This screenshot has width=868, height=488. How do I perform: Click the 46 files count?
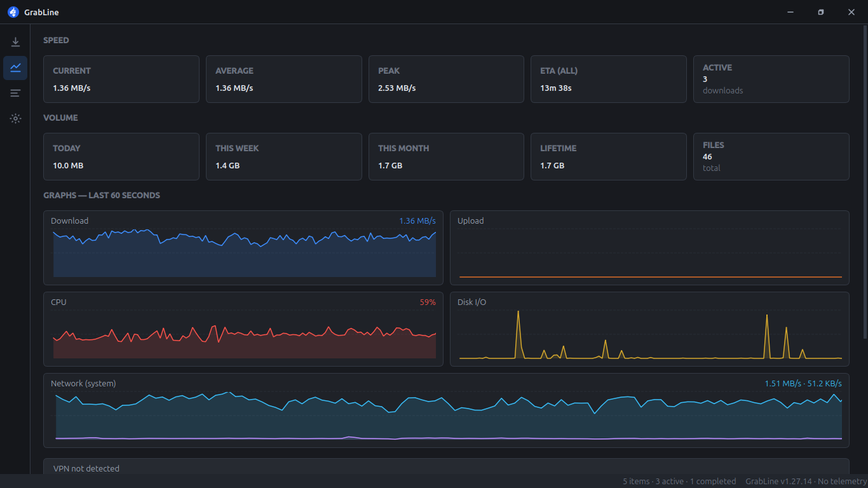point(707,156)
